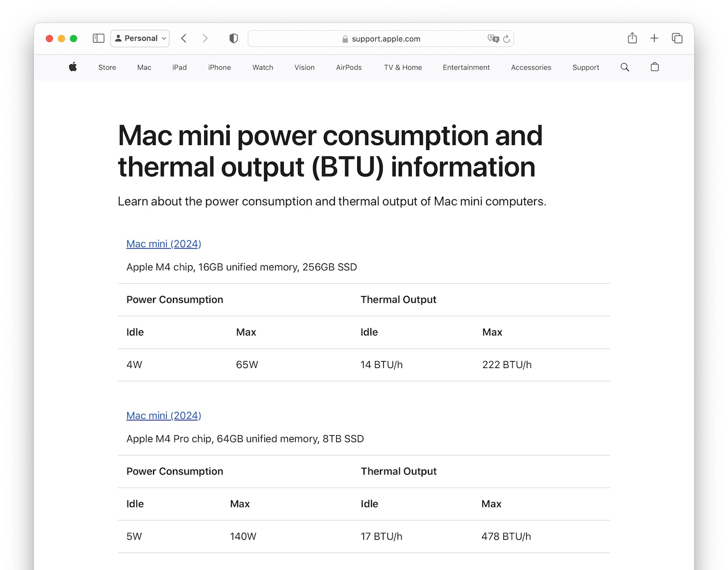Go forward using the navigation arrow
This screenshot has width=728, height=570.
point(205,38)
